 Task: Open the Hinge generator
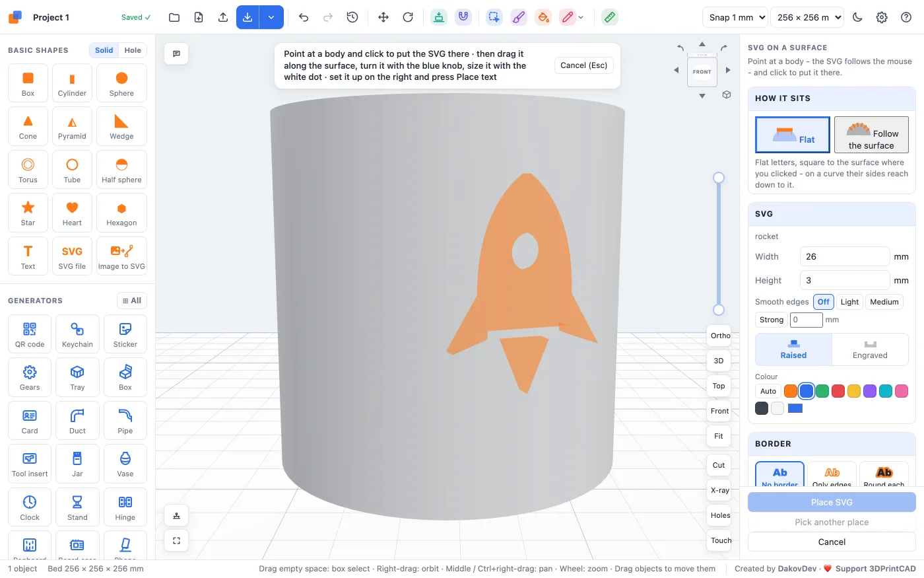coord(125,507)
